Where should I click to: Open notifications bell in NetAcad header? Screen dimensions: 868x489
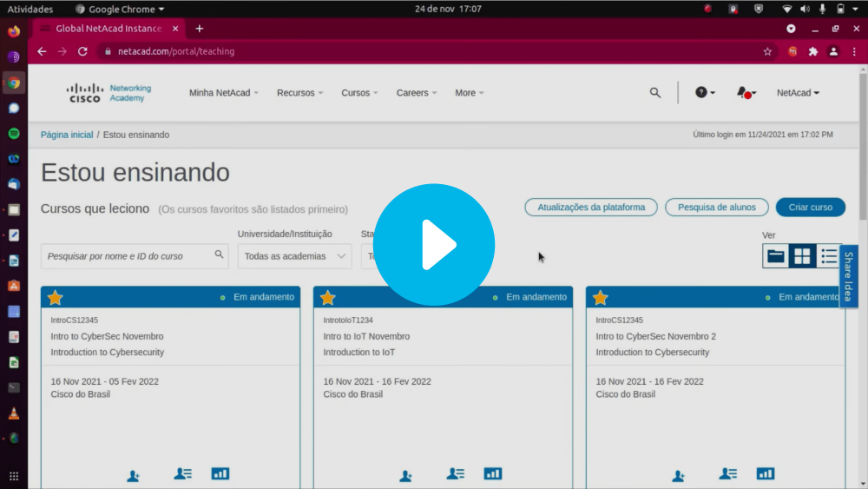pos(746,92)
